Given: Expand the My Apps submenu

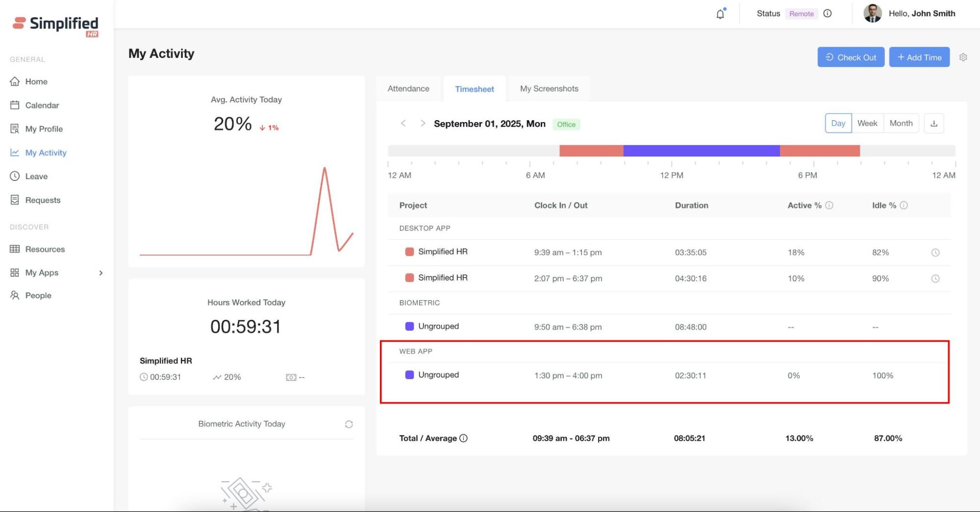Looking at the screenshot, I should point(101,273).
